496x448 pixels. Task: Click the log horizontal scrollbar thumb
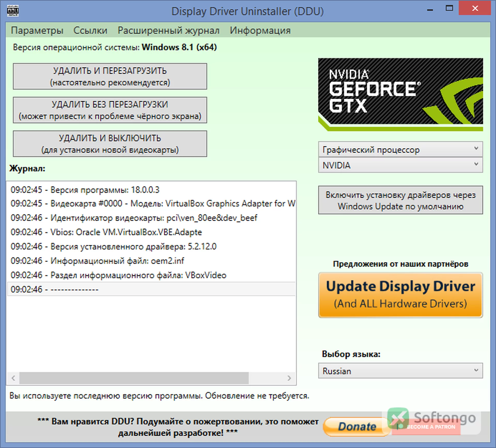coord(134,378)
